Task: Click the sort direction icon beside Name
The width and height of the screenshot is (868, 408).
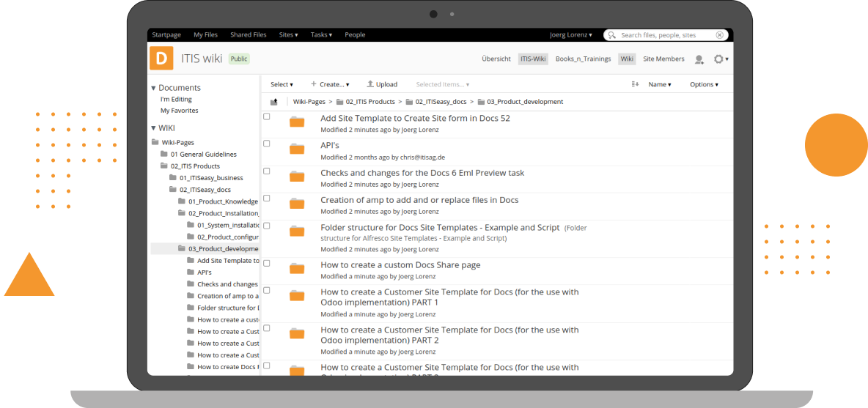Action: click(635, 84)
